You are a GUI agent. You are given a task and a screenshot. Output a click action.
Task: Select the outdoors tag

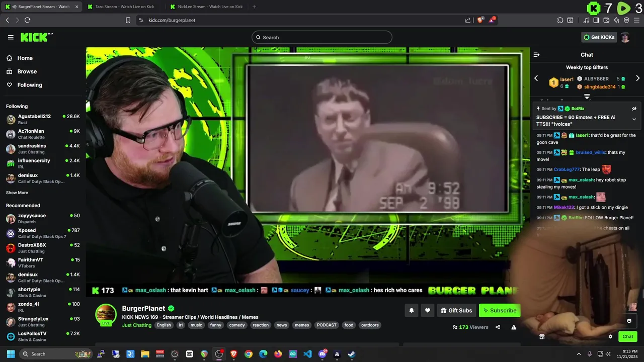[370, 325]
